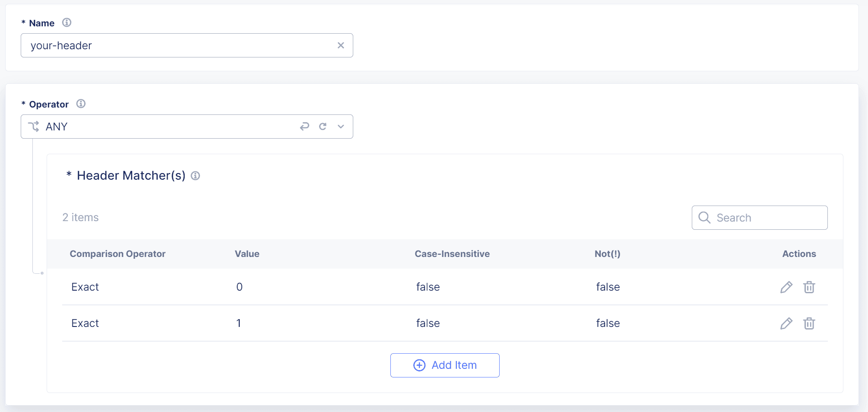Open the Operator dropdown chevron

point(341,126)
